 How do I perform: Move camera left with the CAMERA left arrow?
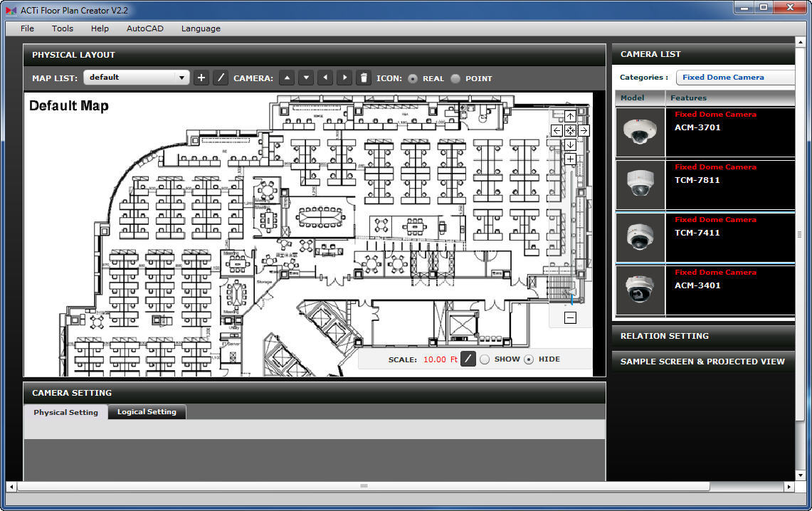(x=325, y=78)
